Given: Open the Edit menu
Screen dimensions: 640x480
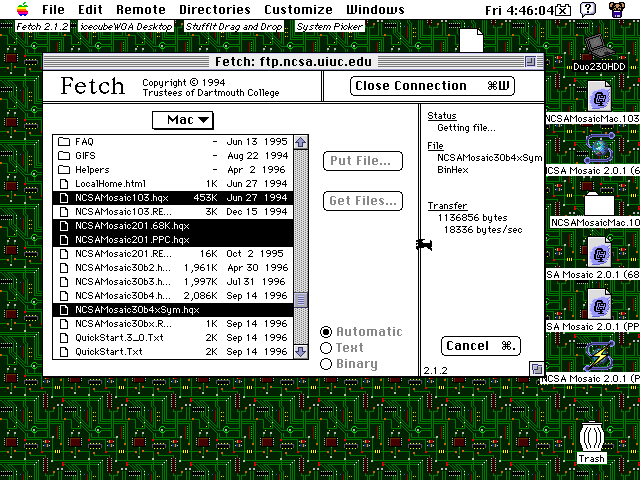Looking at the screenshot, I should pos(90,9).
